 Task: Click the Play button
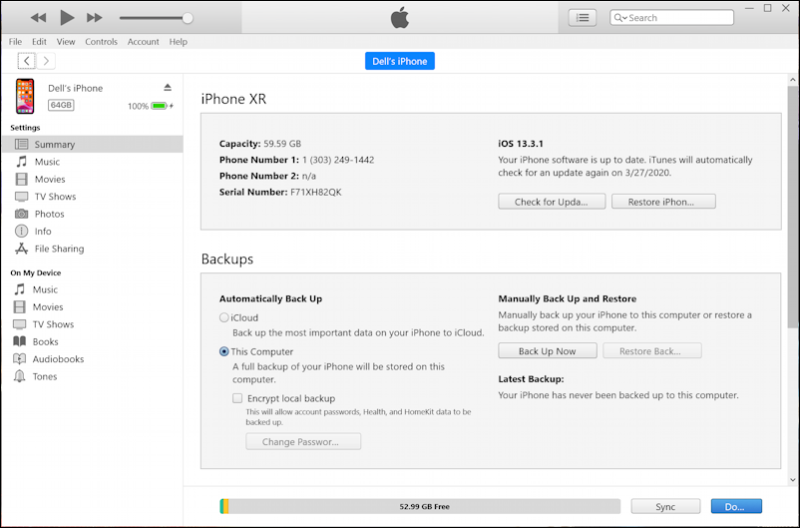point(67,18)
